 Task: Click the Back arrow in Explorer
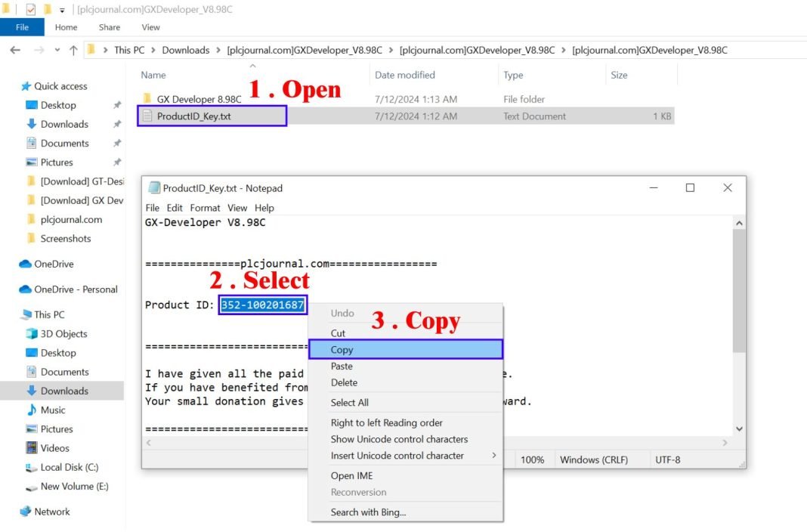click(15, 50)
